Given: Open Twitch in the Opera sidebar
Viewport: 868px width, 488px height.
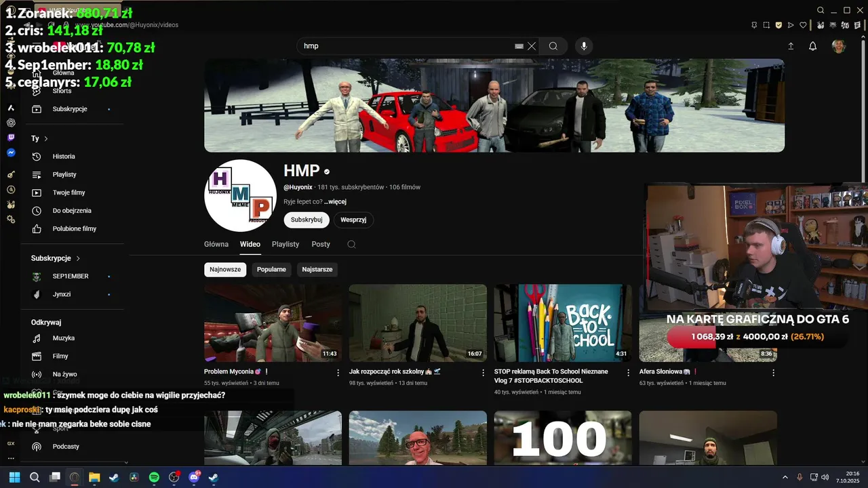Looking at the screenshot, I should pyautogui.click(x=11, y=138).
